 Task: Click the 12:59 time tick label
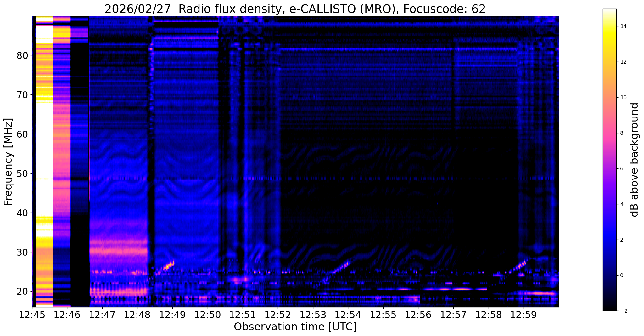524,315
